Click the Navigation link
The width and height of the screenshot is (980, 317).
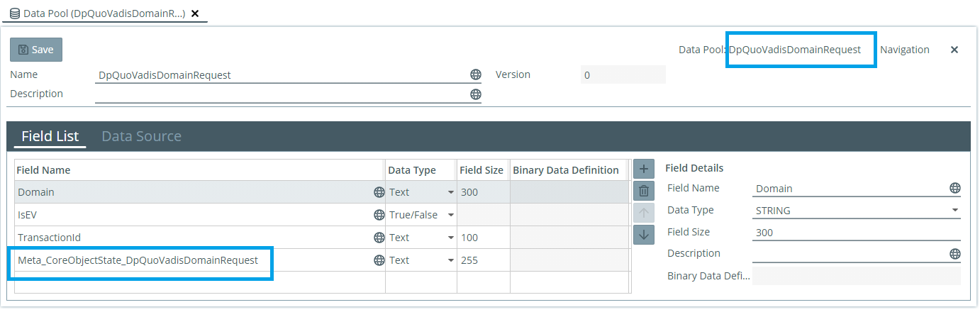(x=904, y=50)
